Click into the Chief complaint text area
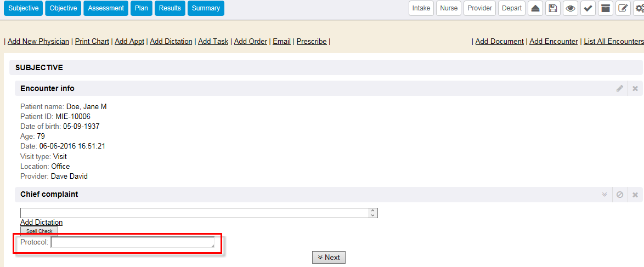This screenshot has height=267, width=644. point(199,213)
